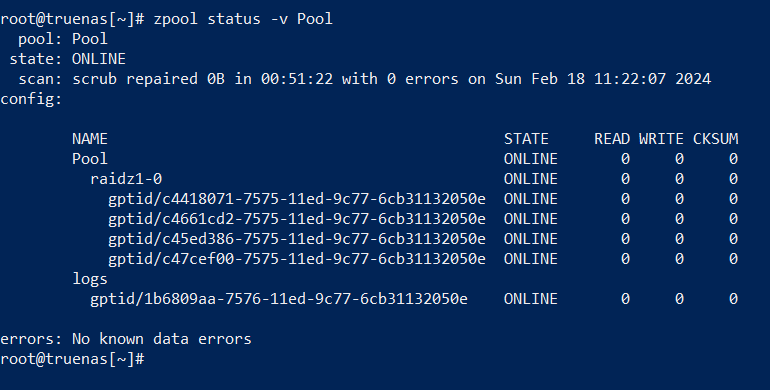Click the bottom root@truenas command prompt
This screenshot has height=390, width=770.
click(x=72, y=359)
